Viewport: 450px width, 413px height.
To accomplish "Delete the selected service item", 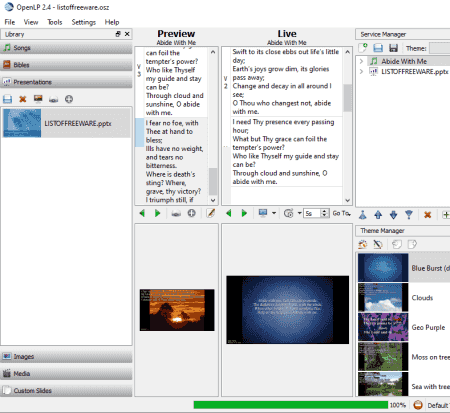I will (428, 215).
